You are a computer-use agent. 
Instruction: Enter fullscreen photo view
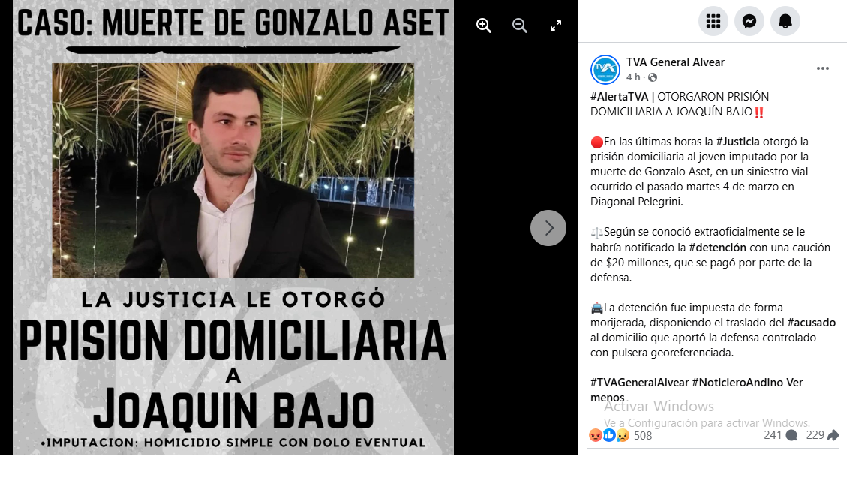556,25
